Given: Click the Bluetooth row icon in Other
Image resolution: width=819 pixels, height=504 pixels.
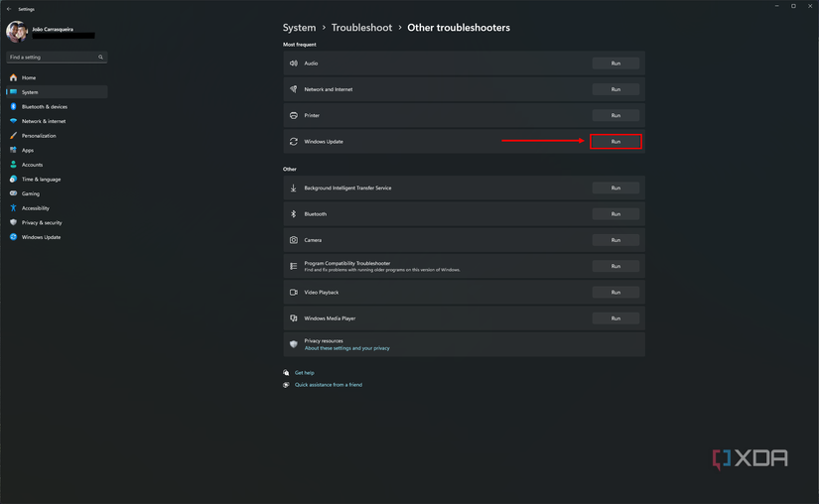Looking at the screenshot, I should pos(294,214).
